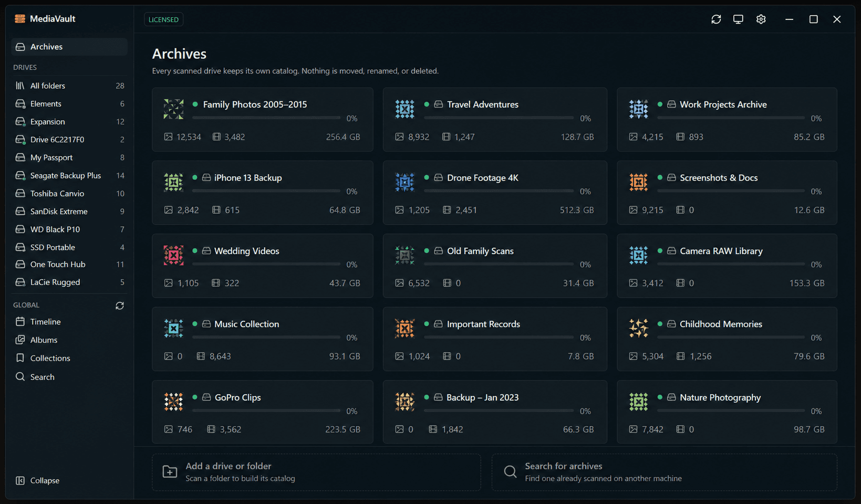Open the Albums section
The image size is (861, 504).
tap(69, 340)
